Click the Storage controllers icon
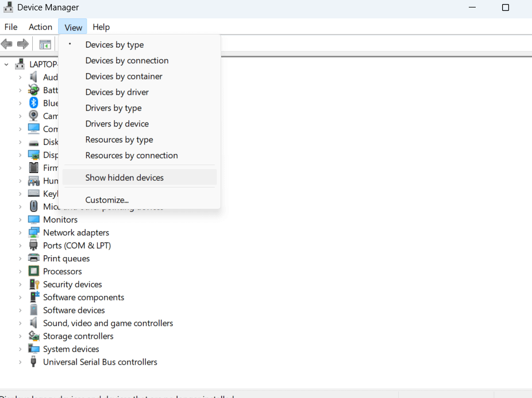The height and width of the screenshot is (398, 532). pyautogui.click(x=34, y=336)
